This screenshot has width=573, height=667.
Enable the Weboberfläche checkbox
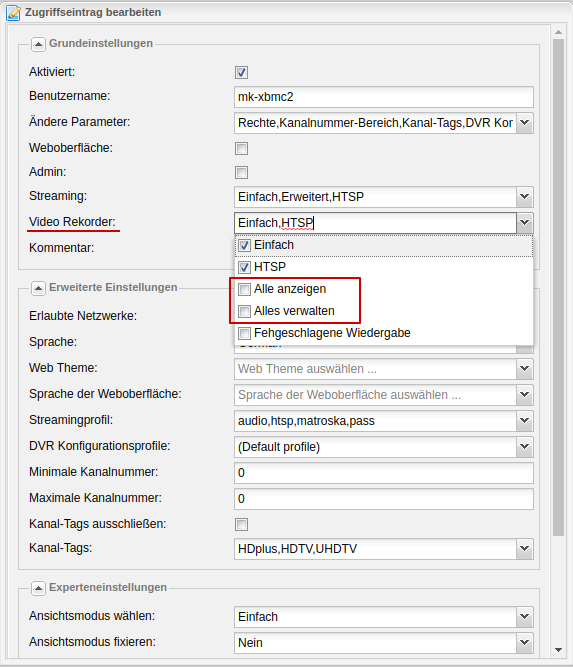241,148
